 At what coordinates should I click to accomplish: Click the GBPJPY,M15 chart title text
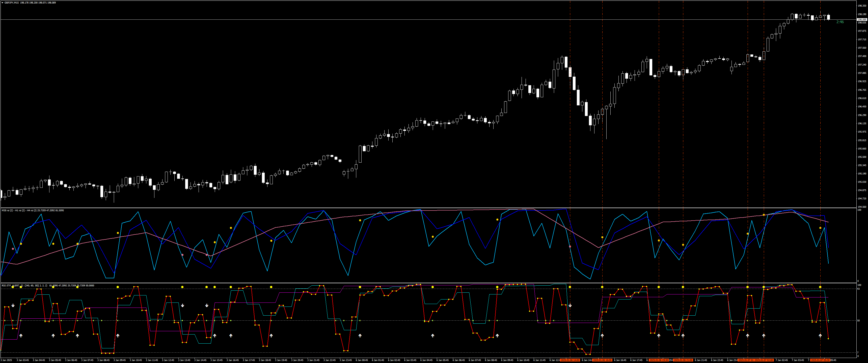[x=11, y=3]
